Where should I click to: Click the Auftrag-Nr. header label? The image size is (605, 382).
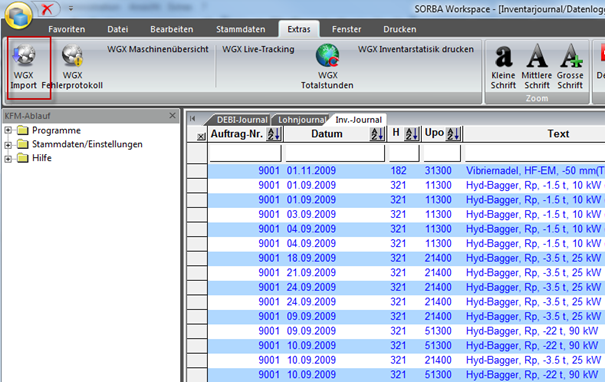click(x=237, y=134)
